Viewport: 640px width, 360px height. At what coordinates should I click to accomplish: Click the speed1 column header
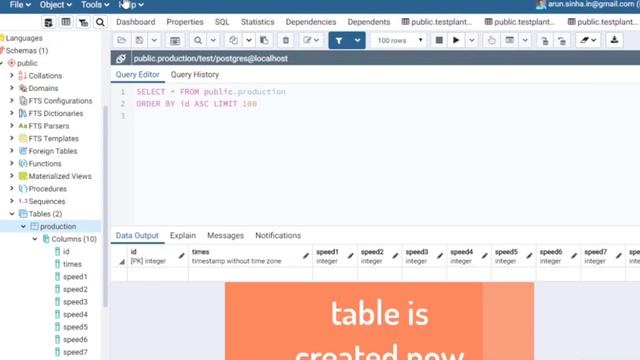[x=335, y=256]
